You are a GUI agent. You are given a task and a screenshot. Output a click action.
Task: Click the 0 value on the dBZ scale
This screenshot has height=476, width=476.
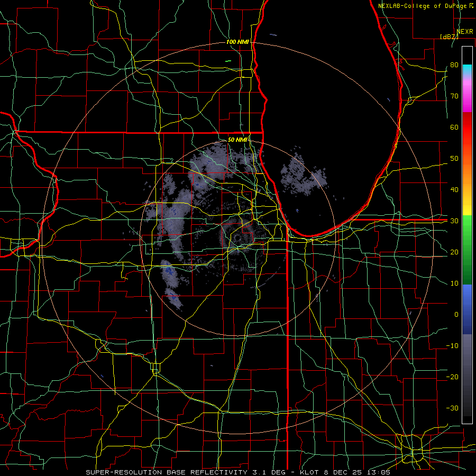456,315
